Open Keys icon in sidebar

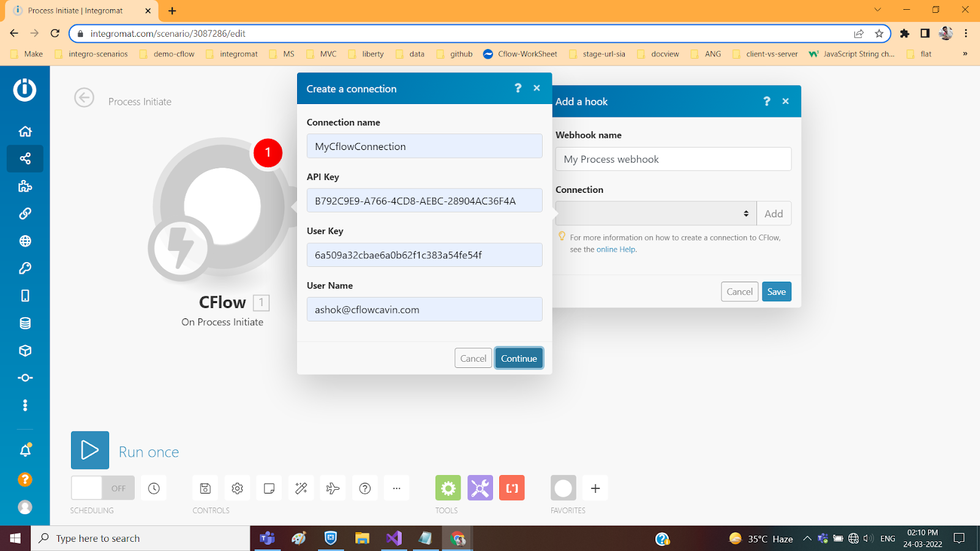coord(25,268)
